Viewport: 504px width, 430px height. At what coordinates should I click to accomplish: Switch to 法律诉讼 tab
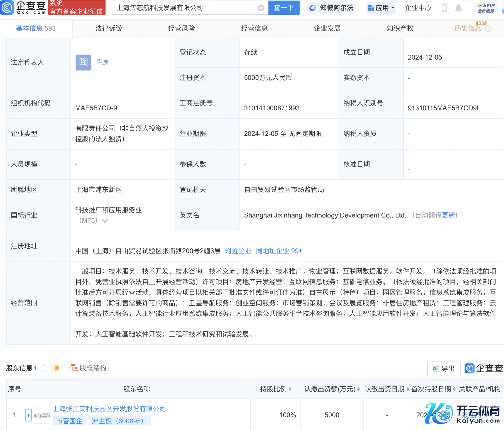109,28
